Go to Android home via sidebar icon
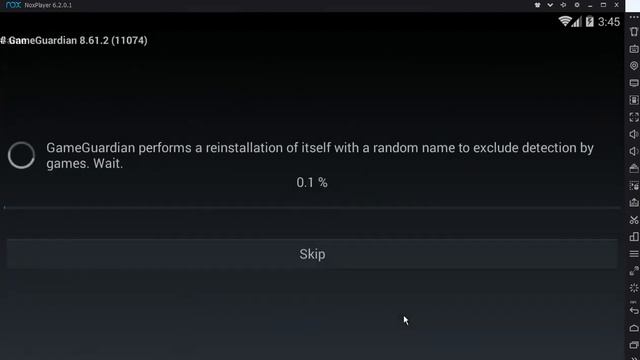Image resolution: width=640 pixels, height=360 pixels. coord(633,328)
